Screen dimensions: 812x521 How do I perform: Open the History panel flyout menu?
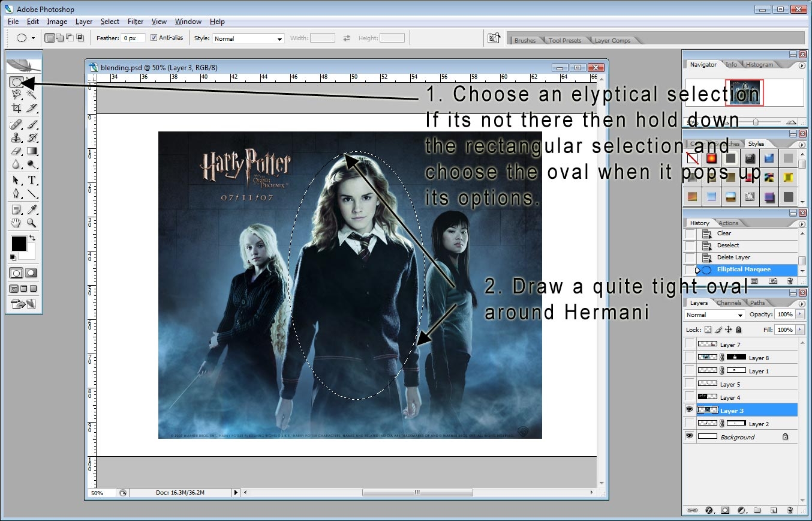[802, 223]
